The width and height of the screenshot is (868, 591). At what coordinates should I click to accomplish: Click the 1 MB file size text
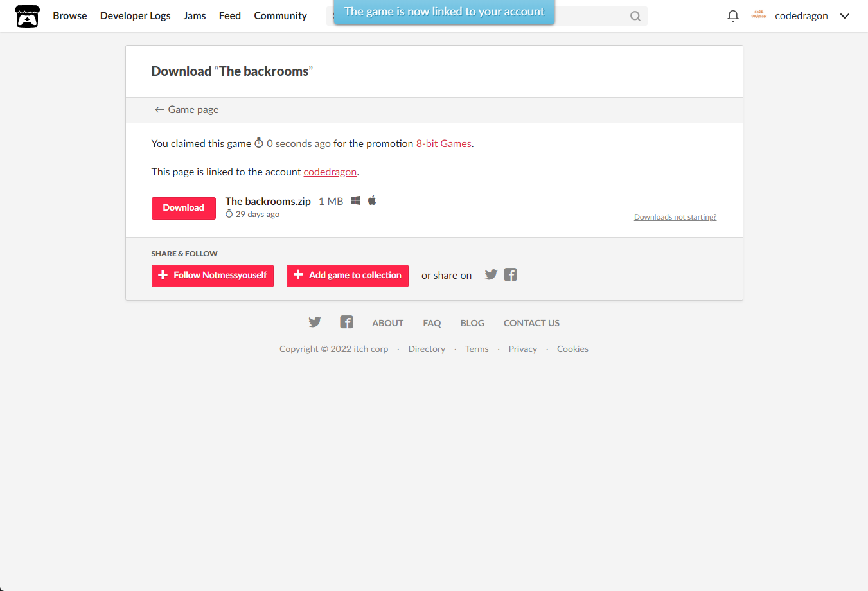point(331,202)
